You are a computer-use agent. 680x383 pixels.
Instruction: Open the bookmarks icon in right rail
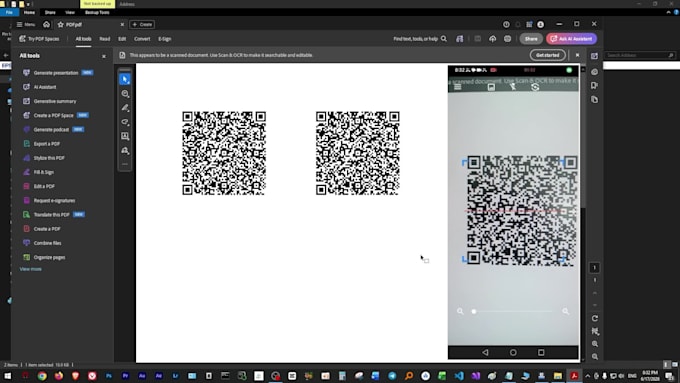[x=594, y=85]
